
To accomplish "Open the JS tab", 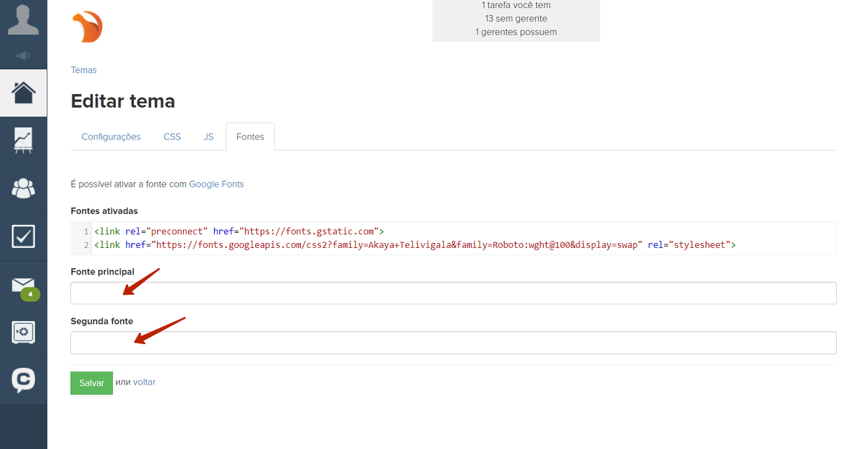I will 208,137.
